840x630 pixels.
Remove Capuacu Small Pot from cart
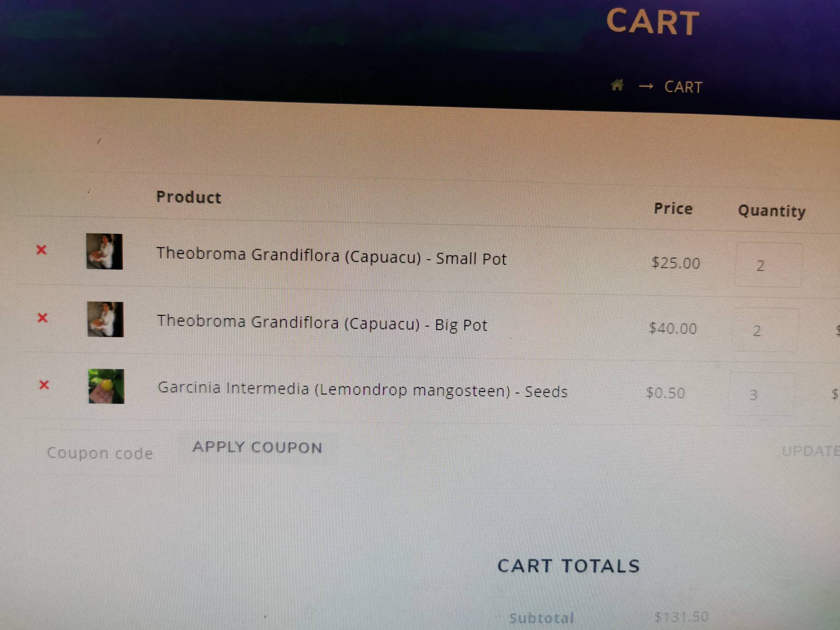point(41,250)
